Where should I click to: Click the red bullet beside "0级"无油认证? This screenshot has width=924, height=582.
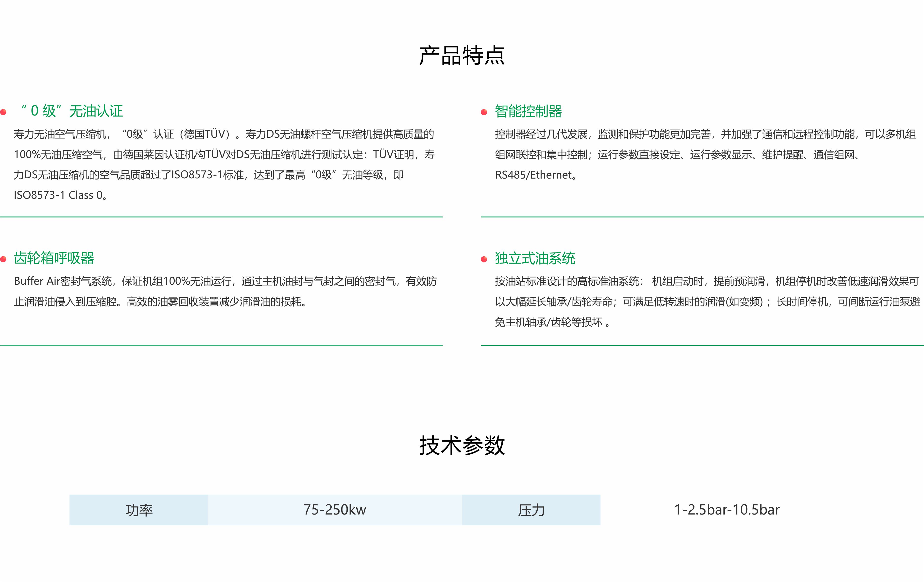click(x=3, y=112)
